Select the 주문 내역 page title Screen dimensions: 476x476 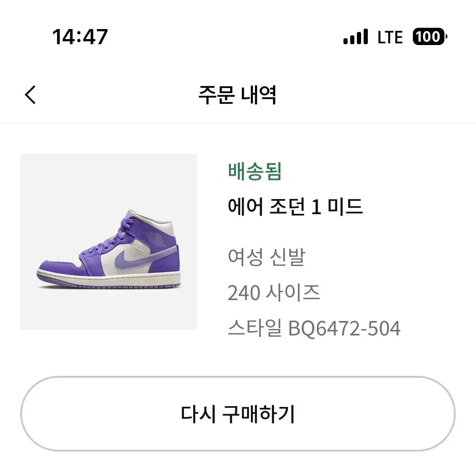[x=237, y=95]
